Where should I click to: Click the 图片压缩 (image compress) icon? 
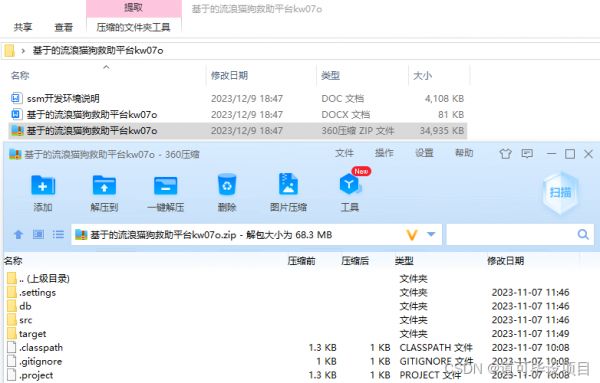point(288,184)
